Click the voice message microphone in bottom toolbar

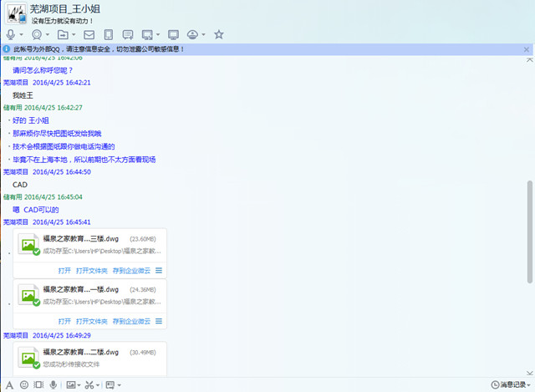(x=53, y=385)
